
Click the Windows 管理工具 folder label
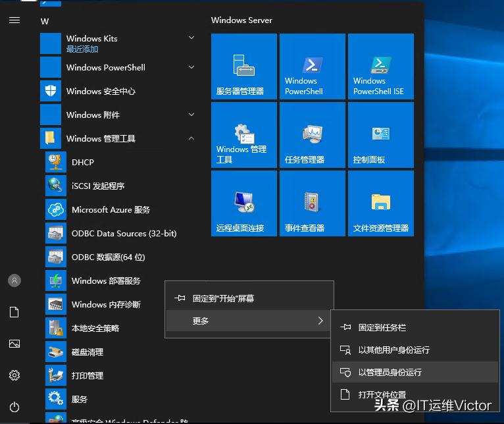[x=101, y=139]
